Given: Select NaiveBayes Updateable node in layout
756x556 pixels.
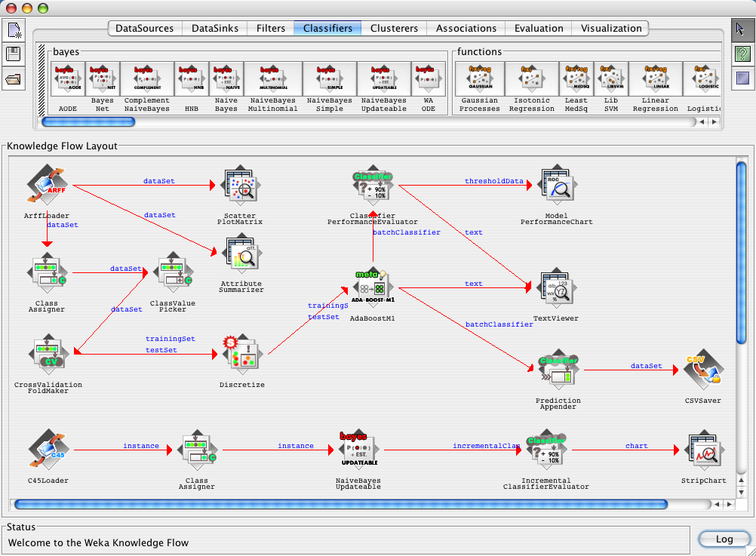Looking at the screenshot, I should click(x=358, y=450).
